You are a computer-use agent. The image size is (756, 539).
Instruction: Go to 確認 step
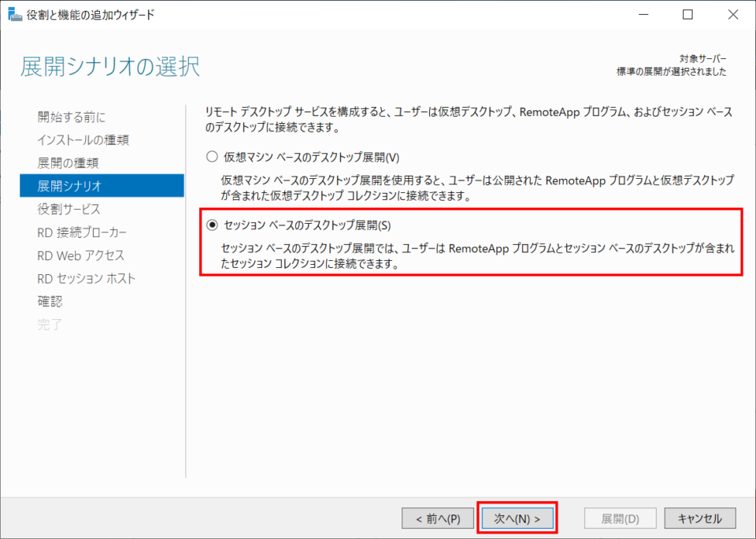click(50, 302)
